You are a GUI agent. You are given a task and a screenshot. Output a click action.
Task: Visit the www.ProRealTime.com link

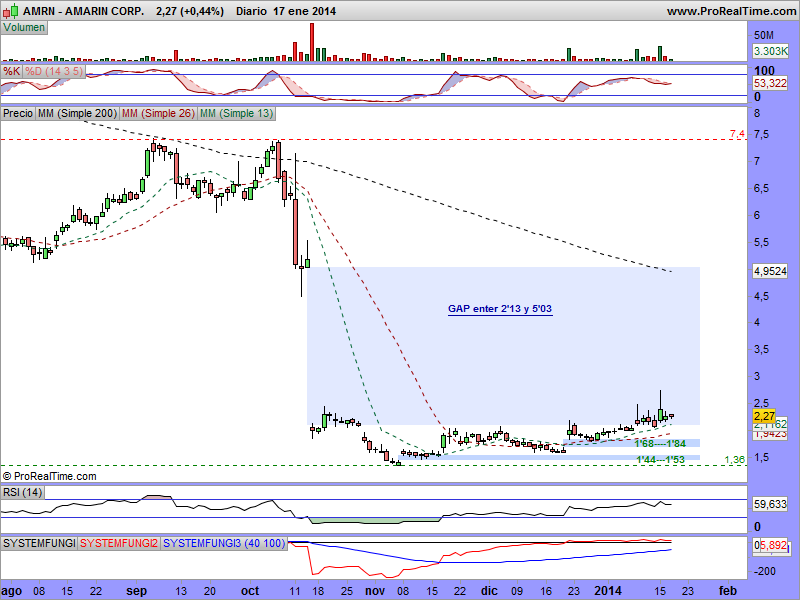731,11
